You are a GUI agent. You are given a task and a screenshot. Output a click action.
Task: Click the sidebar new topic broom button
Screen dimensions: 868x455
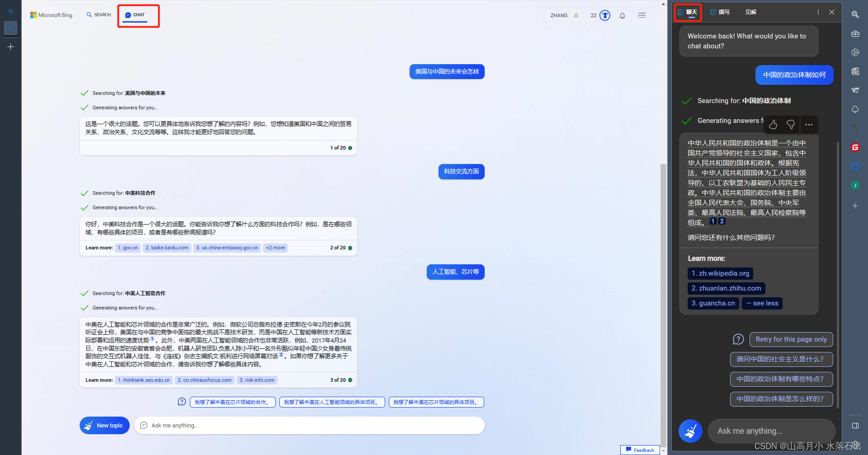tap(690, 431)
